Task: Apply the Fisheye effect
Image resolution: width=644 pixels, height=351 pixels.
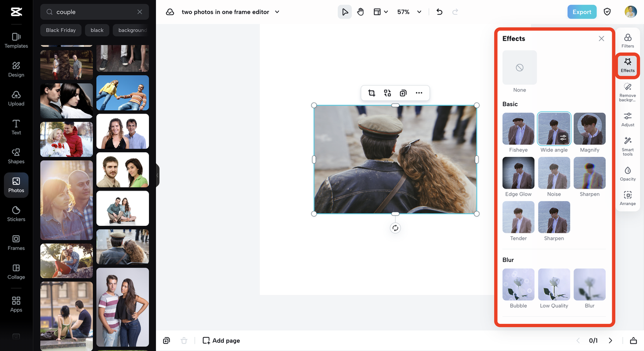Action: coord(519,129)
